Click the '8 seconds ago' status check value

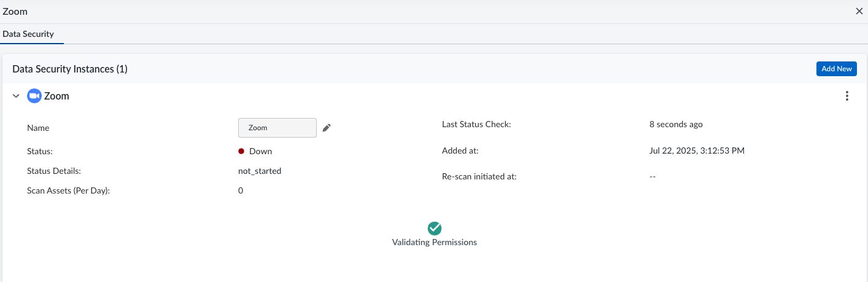676,124
